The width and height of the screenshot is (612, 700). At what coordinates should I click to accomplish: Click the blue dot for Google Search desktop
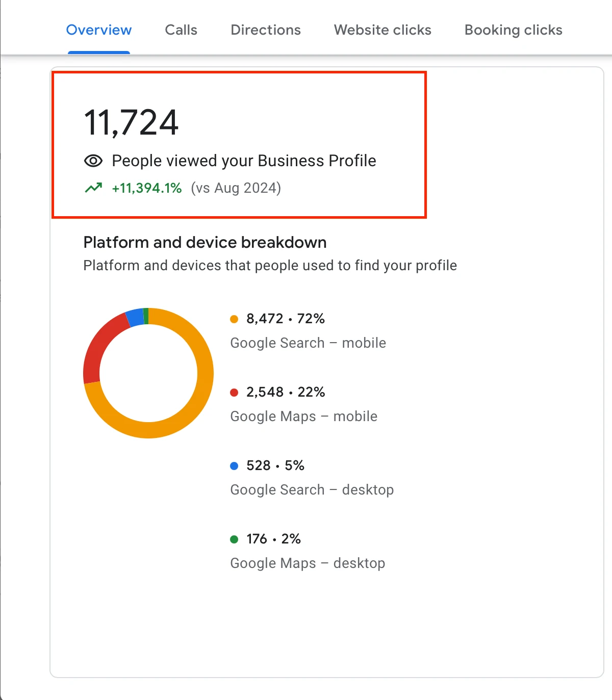point(234,466)
